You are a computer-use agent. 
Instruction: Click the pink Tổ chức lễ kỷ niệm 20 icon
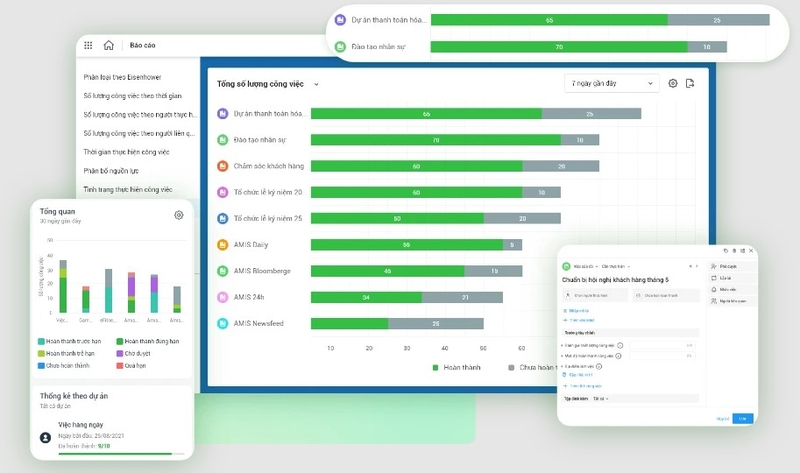[x=222, y=192]
